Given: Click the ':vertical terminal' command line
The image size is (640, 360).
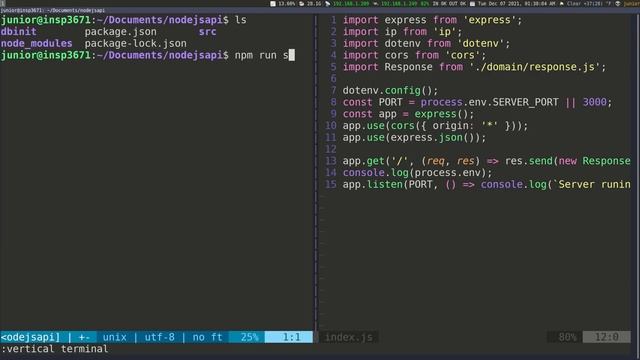Looking at the screenshot, I should (x=55, y=349).
